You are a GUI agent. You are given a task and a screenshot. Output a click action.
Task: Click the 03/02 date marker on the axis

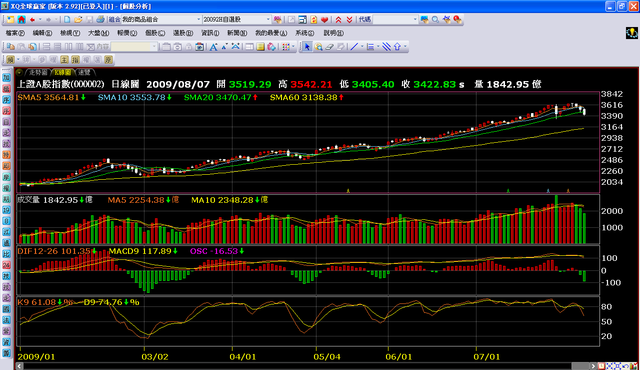coord(155,357)
